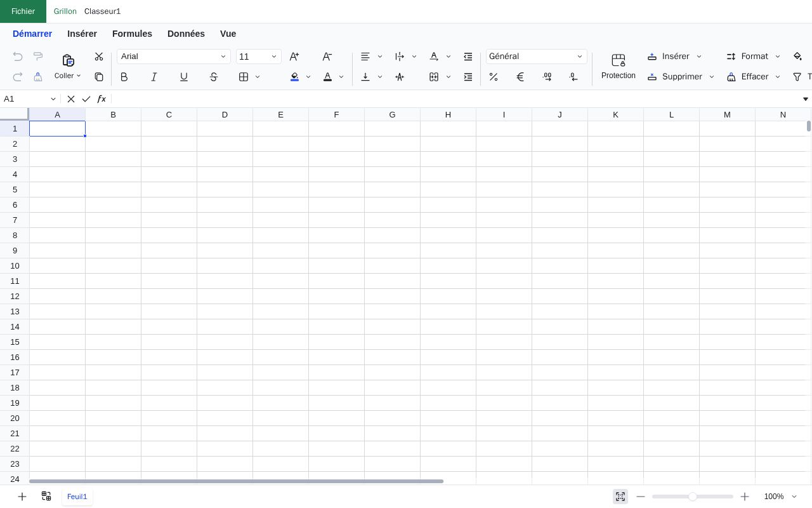Switch to the Vue tab
The width and height of the screenshot is (812, 508).
click(x=228, y=34)
